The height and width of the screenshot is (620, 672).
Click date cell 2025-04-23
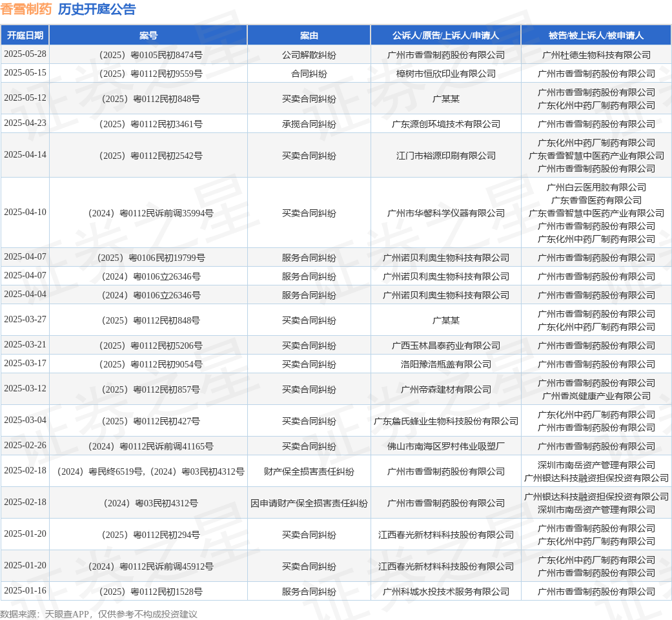click(x=25, y=123)
